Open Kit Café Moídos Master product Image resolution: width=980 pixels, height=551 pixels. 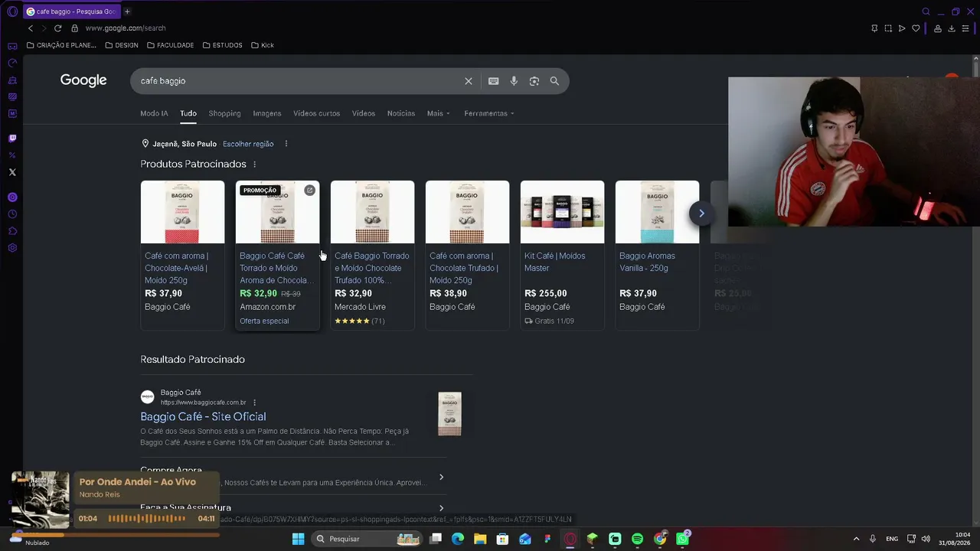pos(562,255)
